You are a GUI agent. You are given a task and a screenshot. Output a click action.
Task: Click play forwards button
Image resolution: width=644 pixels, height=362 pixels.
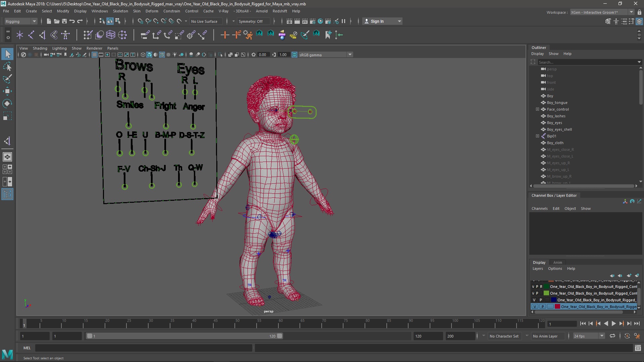tap(613, 323)
